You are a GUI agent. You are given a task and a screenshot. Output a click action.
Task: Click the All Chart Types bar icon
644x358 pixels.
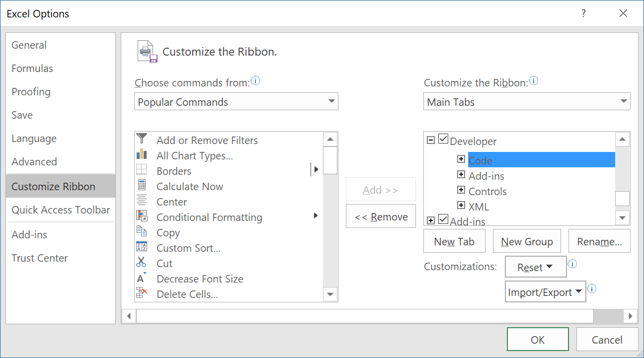142,154
